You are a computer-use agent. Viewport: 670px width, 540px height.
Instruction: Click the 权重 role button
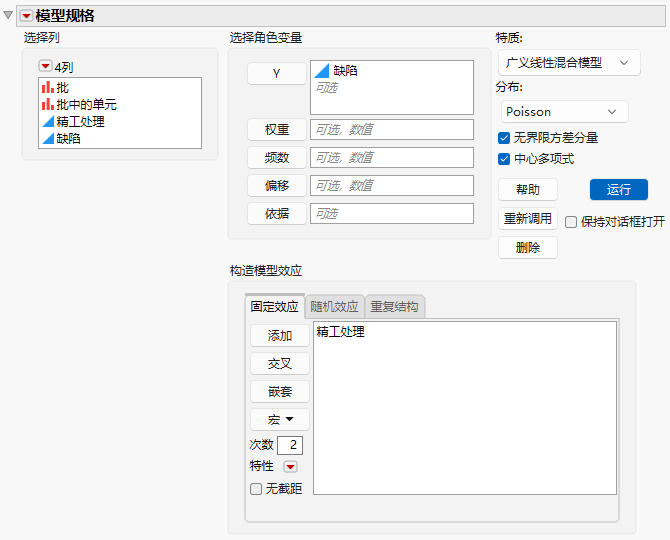(277, 129)
